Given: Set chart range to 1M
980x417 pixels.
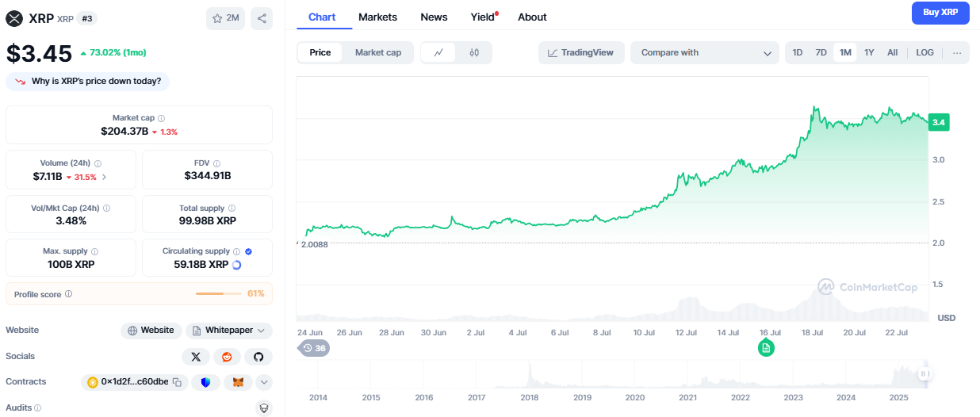Looking at the screenshot, I should click(x=845, y=53).
